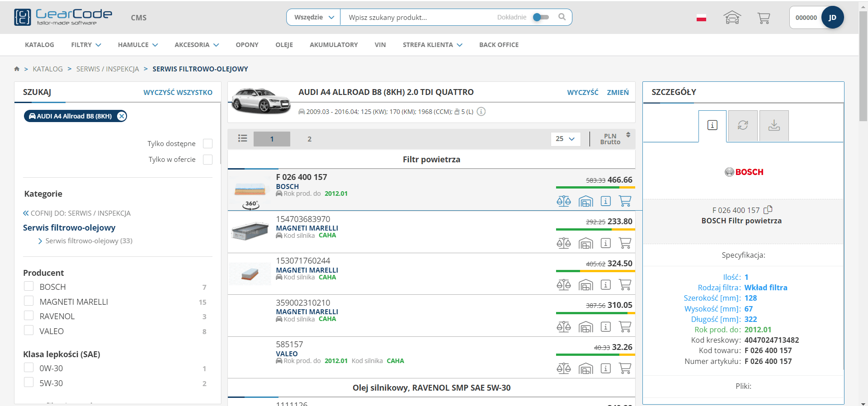Open the shopping cart in header
The image size is (868, 406).
pyautogui.click(x=764, y=18)
